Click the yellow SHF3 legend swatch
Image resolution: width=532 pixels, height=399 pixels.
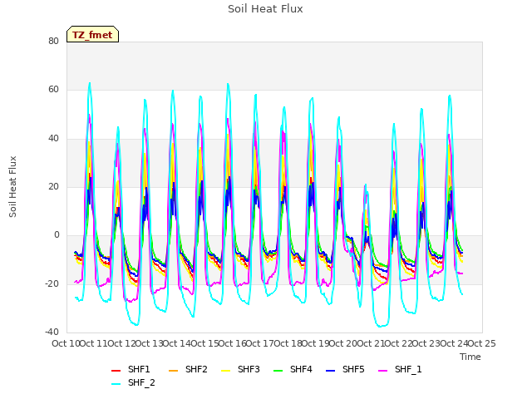click(225, 371)
